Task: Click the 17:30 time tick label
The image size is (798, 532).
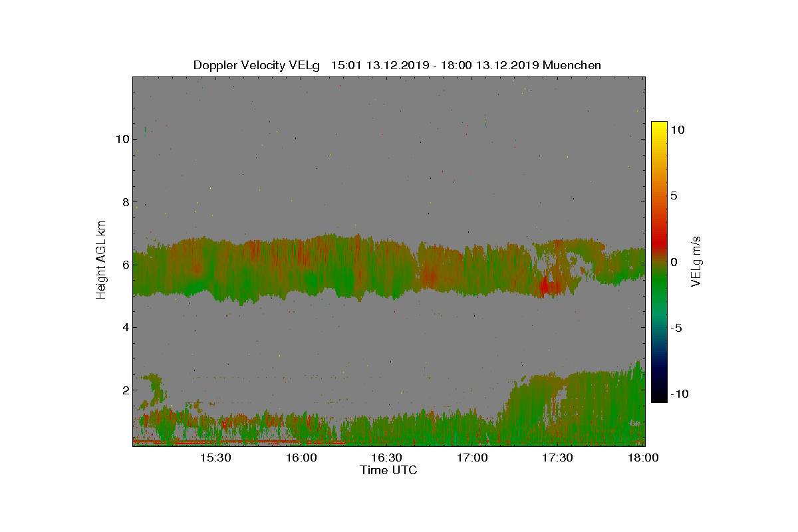Action: [558, 458]
